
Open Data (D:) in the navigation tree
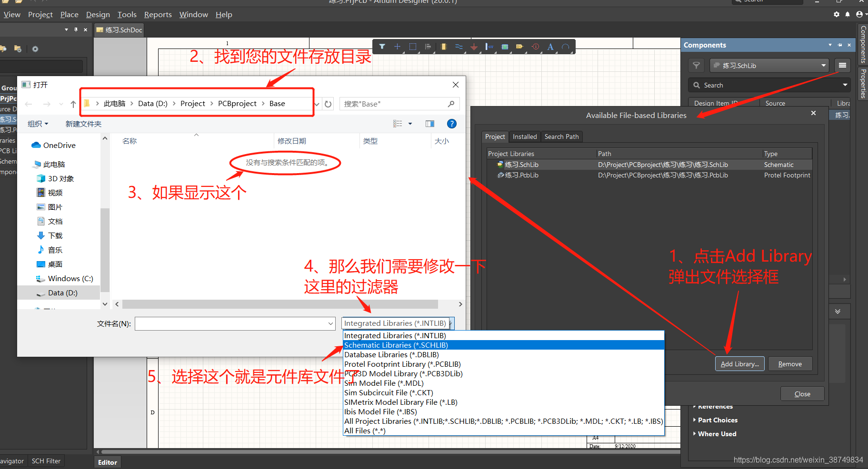62,293
